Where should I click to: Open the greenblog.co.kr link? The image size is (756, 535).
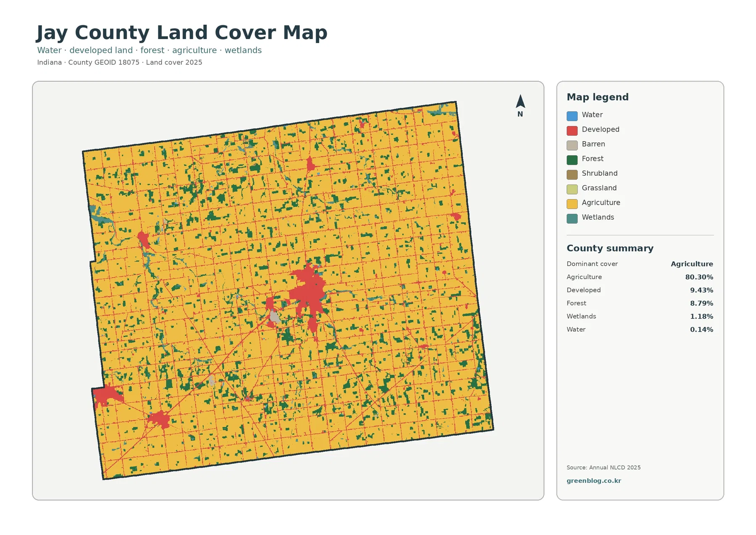click(593, 481)
